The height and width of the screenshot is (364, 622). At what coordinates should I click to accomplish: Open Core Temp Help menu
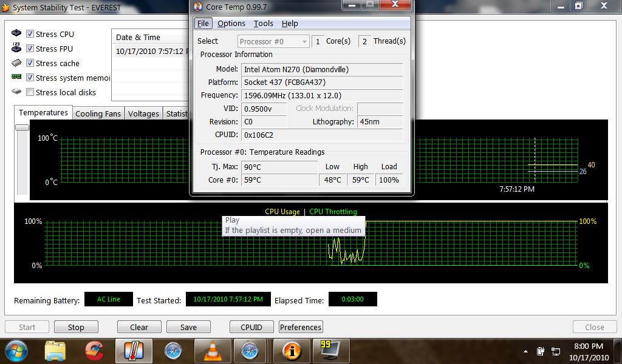pos(290,24)
